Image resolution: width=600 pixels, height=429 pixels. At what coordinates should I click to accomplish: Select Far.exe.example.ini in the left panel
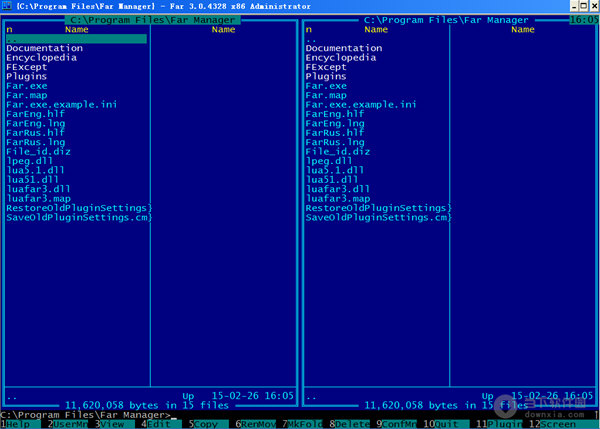pyautogui.click(x=62, y=104)
